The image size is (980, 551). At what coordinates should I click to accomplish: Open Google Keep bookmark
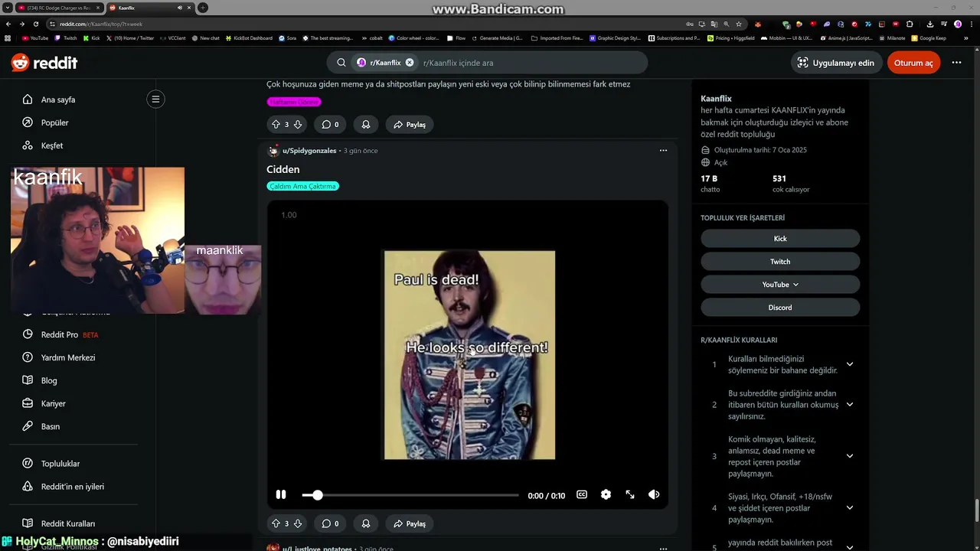(929, 37)
